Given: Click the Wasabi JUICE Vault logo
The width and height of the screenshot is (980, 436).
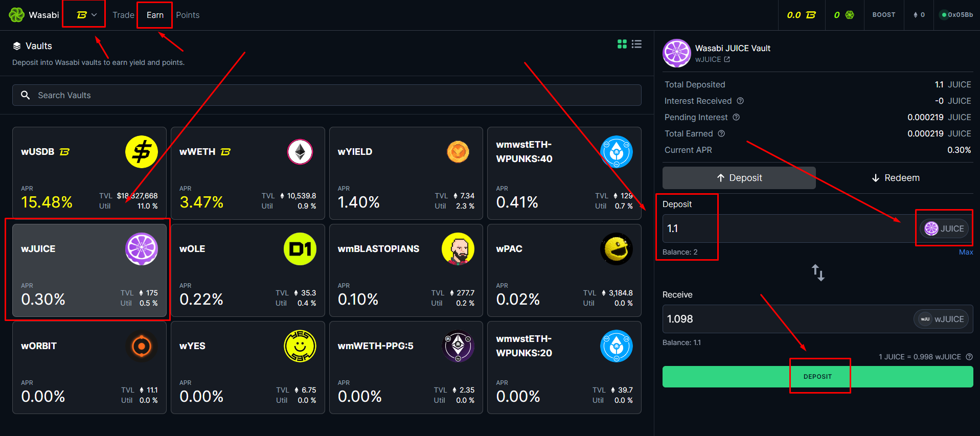Looking at the screenshot, I should point(677,53).
